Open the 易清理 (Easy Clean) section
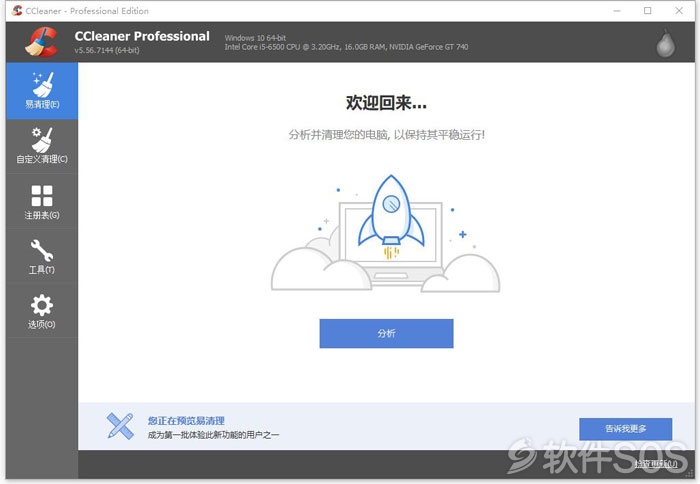This screenshot has width=700, height=484. (x=42, y=91)
